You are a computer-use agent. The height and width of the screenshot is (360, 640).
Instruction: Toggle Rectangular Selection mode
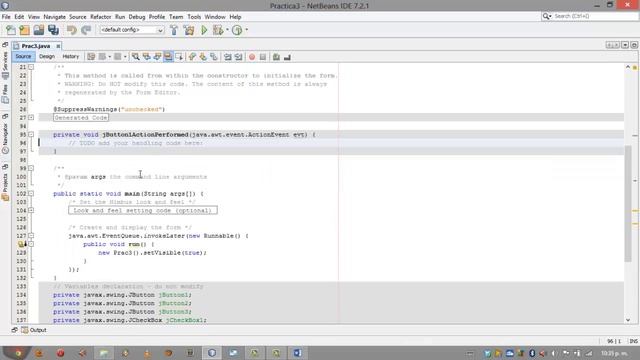point(179,57)
